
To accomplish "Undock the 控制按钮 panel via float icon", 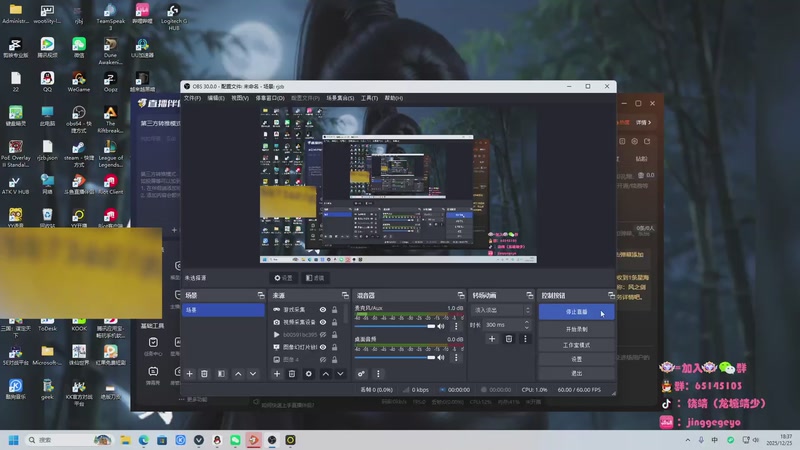I will [611, 295].
